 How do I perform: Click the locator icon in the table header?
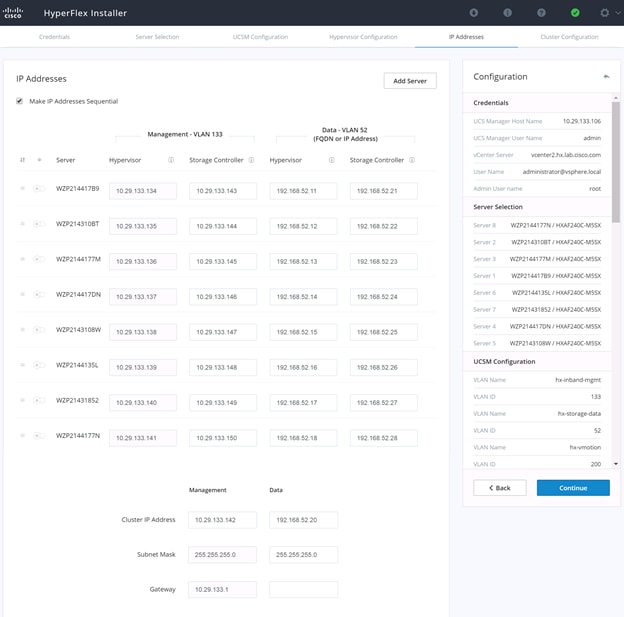tap(39, 160)
